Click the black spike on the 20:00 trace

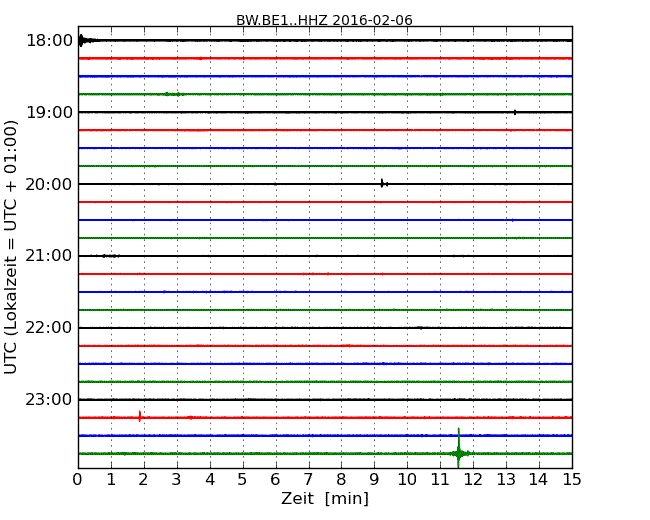383,183
